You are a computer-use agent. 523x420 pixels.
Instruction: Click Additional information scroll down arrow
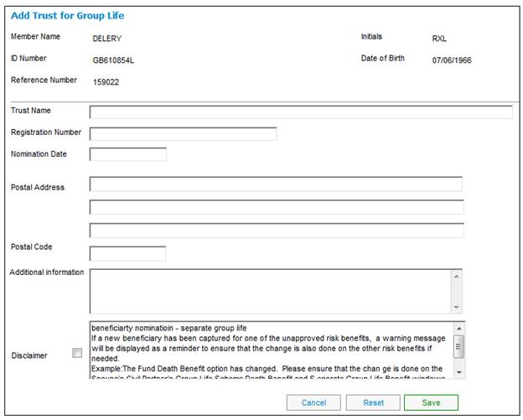pyautogui.click(x=456, y=307)
